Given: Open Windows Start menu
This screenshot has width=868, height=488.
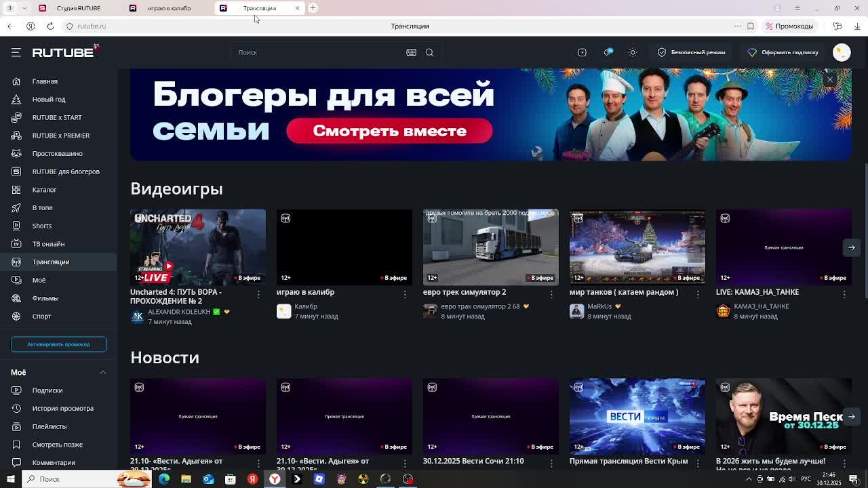Looking at the screenshot, I should pyautogui.click(x=10, y=479).
